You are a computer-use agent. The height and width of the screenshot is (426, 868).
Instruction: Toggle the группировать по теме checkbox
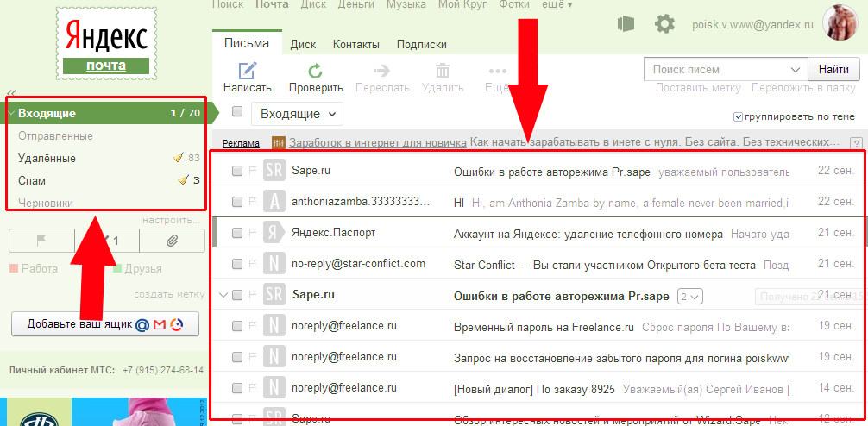(x=738, y=116)
